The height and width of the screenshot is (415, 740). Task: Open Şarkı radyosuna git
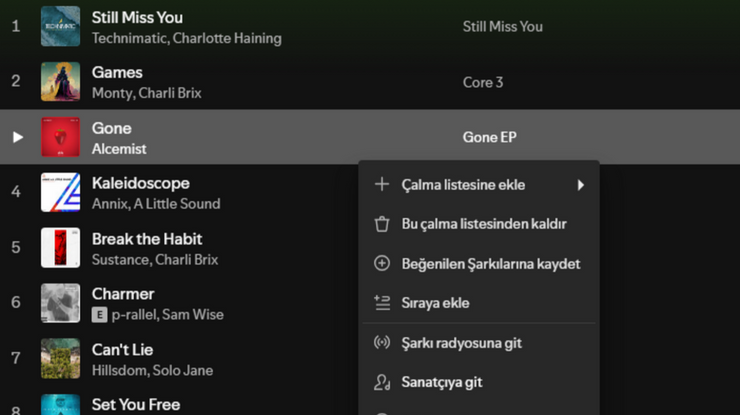[479, 342]
